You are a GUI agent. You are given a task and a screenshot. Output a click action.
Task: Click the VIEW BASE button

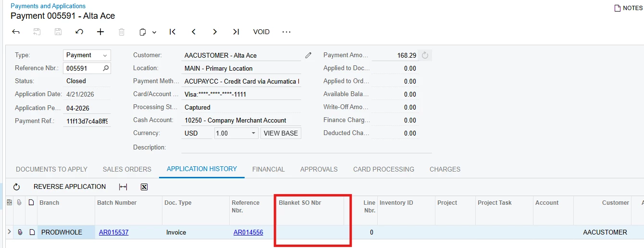[281, 133]
